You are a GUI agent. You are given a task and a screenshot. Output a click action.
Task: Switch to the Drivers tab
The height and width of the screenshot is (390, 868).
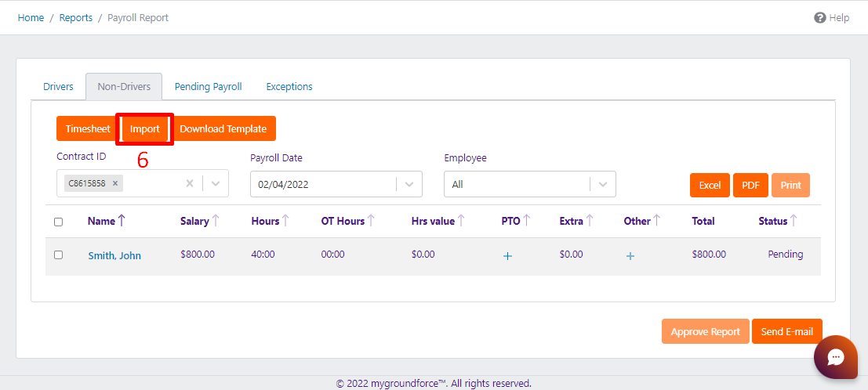tap(58, 87)
